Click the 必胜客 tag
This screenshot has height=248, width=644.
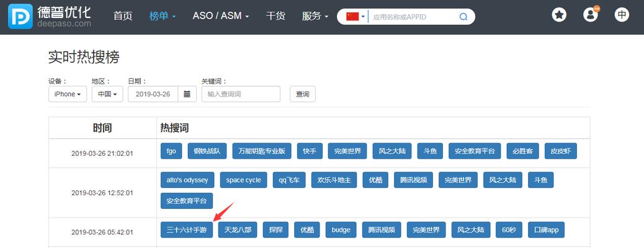point(523,151)
